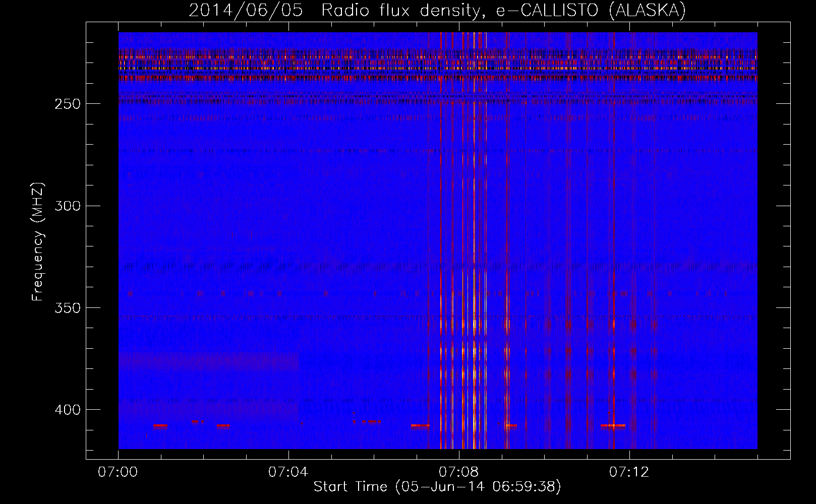The image size is (816, 504).
Task: Click the 350 frequency tick label
Action: coord(67,308)
